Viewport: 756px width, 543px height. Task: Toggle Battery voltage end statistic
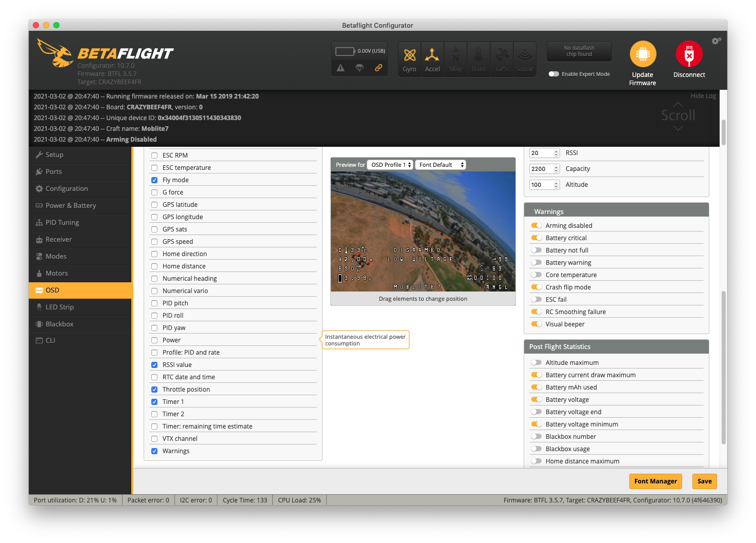(536, 412)
